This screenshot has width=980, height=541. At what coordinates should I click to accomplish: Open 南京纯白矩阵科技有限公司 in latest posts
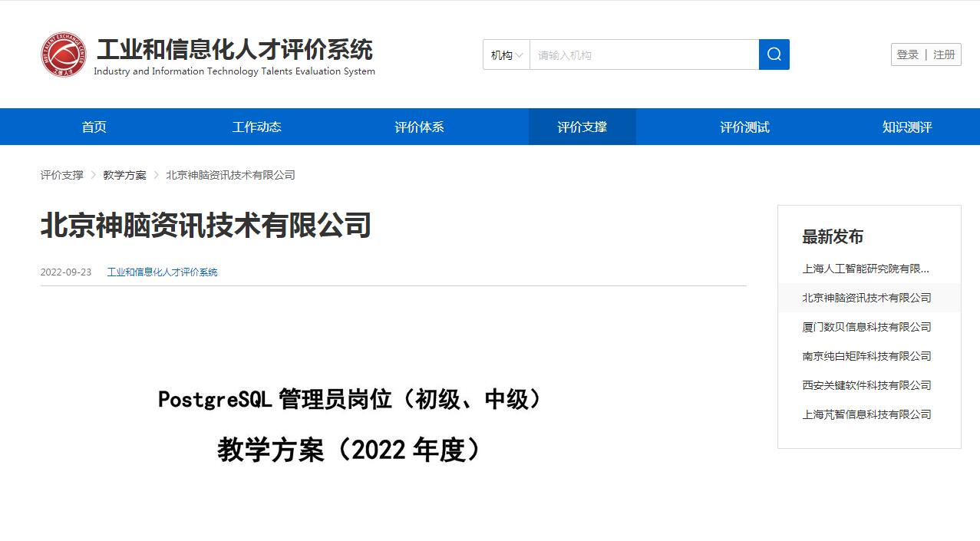(866, 356)
